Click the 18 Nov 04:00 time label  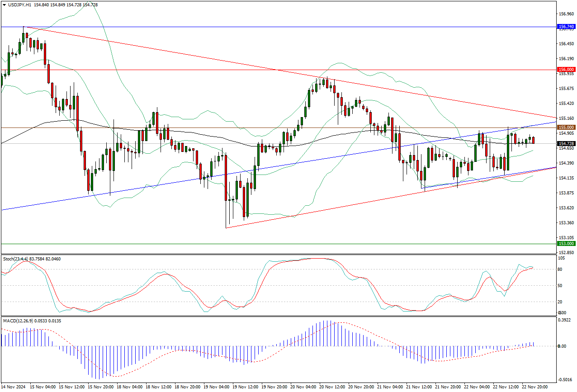point(130,387)
